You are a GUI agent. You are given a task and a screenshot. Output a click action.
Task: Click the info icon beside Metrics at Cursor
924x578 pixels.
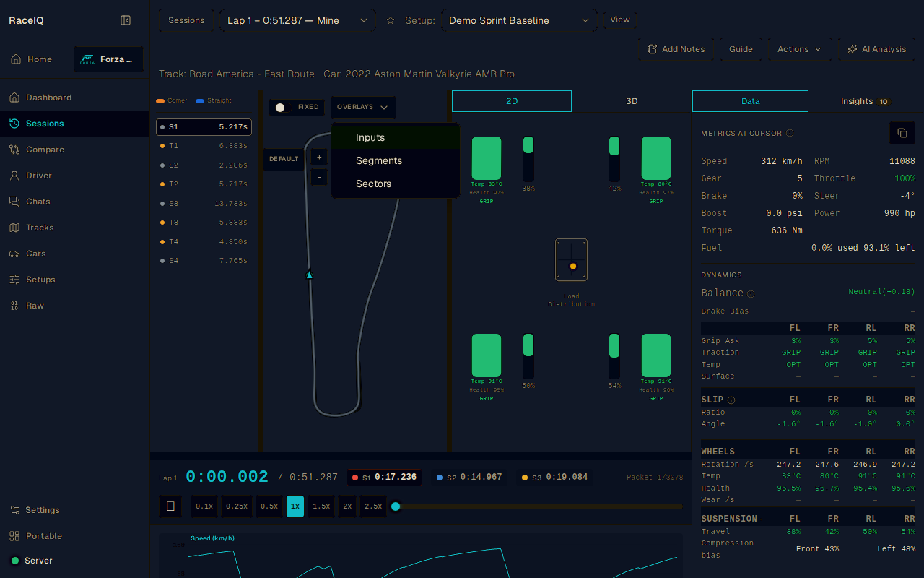pos(790,133)
